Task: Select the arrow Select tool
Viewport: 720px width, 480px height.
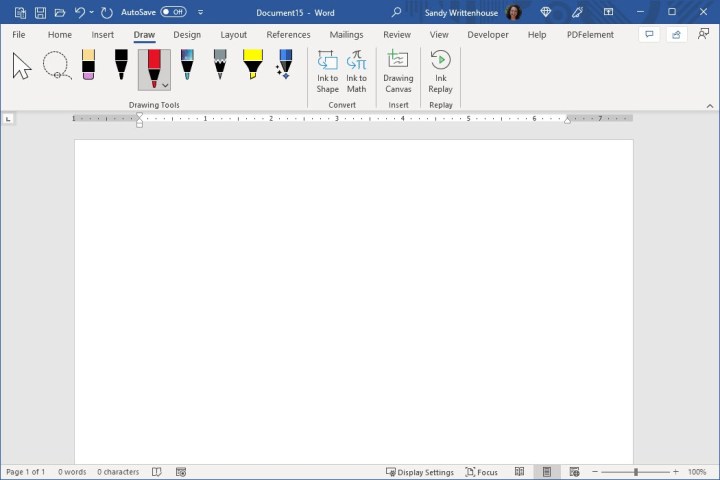Action: pos(22,67)
